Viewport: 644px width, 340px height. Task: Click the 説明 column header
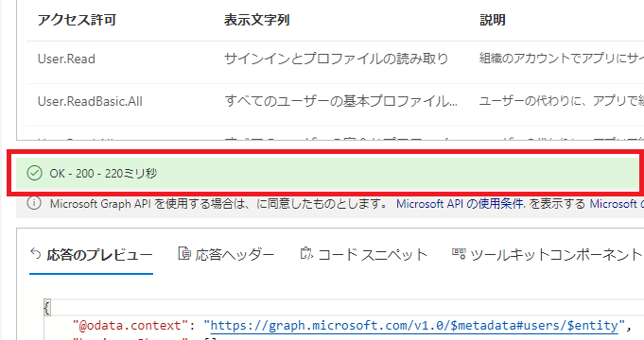(x=493, y=20)
